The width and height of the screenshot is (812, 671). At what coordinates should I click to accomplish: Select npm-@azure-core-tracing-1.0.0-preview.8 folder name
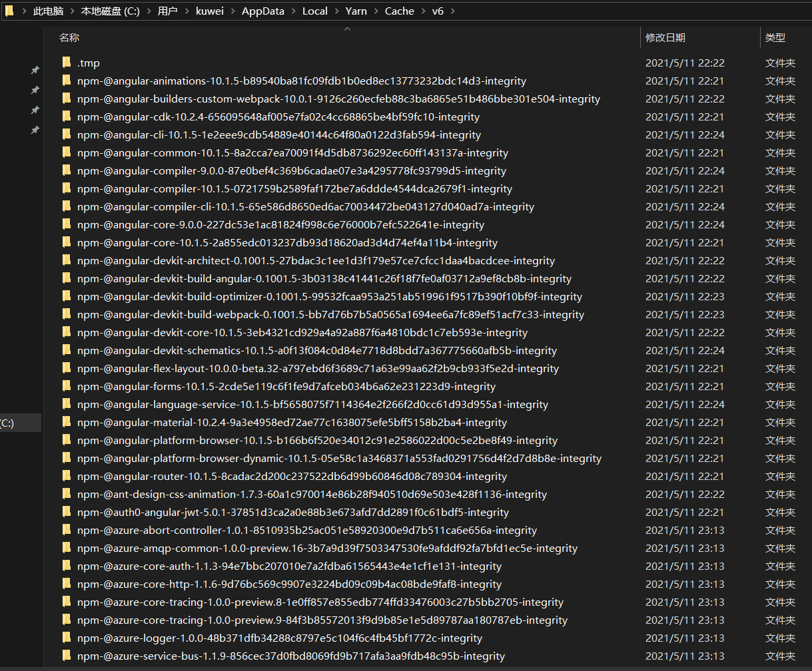[320, 602]
